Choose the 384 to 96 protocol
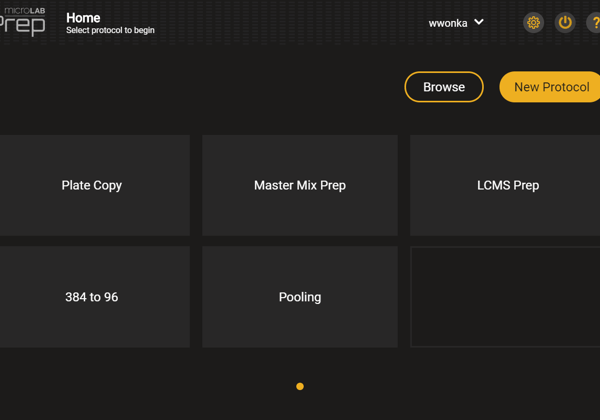This screenshot has width=600, height=420. 95,297
